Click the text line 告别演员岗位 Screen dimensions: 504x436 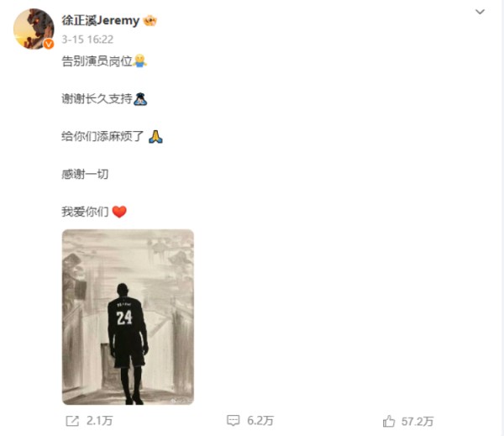point(97,61)
